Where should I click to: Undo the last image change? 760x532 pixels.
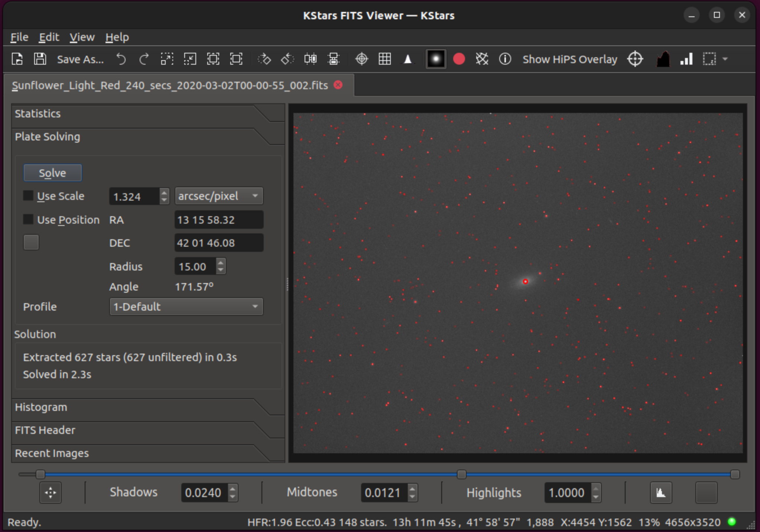[x=121, y=59]
